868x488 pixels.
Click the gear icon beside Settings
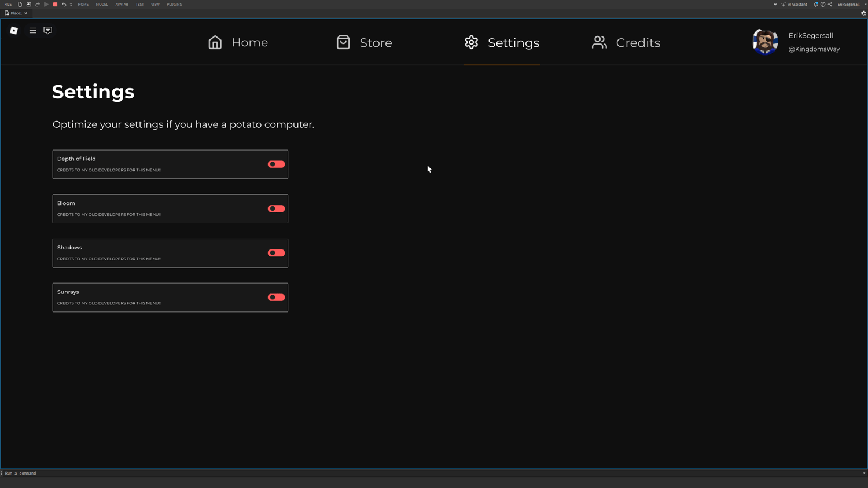pyautogui.click(x=472, y=42)
